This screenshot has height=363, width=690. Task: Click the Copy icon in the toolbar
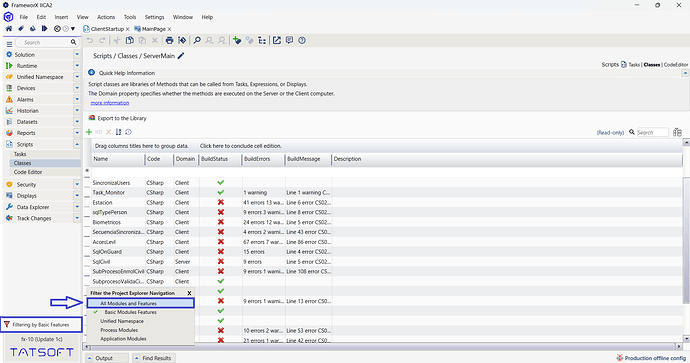(x=130, y=40)
